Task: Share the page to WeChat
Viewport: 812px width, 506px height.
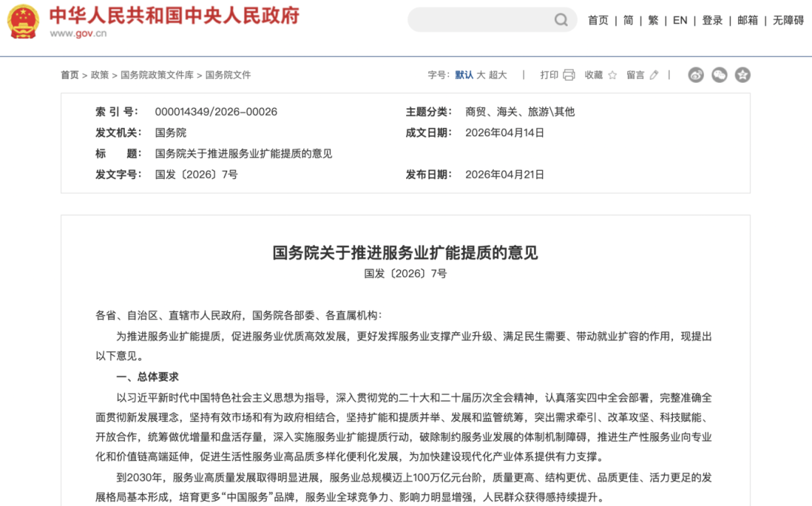Action: click(x=720, y=75)
